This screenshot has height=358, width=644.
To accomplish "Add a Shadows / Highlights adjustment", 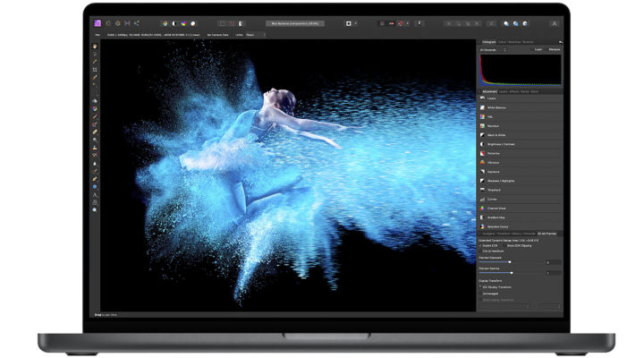I will point(521,181).
